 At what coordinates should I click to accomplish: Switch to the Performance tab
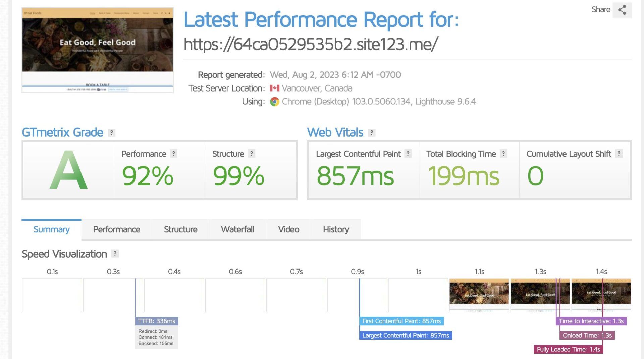[x=116, y=229]
